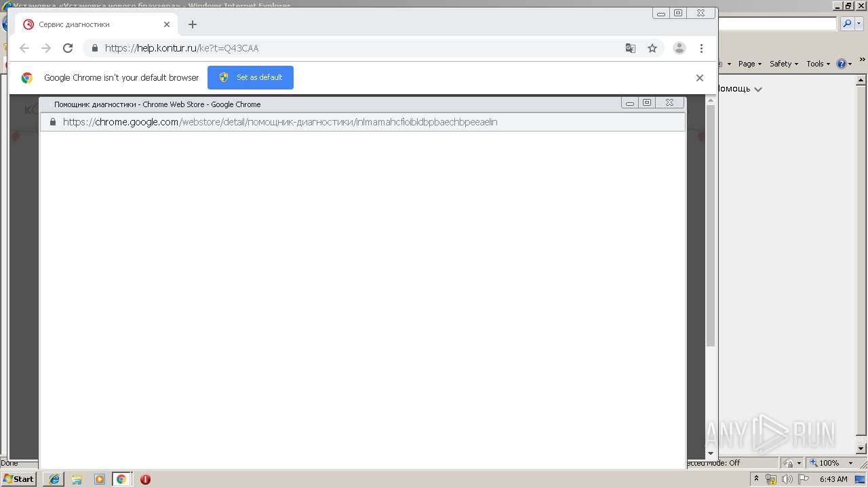
Task: Show hidden system tray icons
Action: pyautogui.click(x=756, y=479)
